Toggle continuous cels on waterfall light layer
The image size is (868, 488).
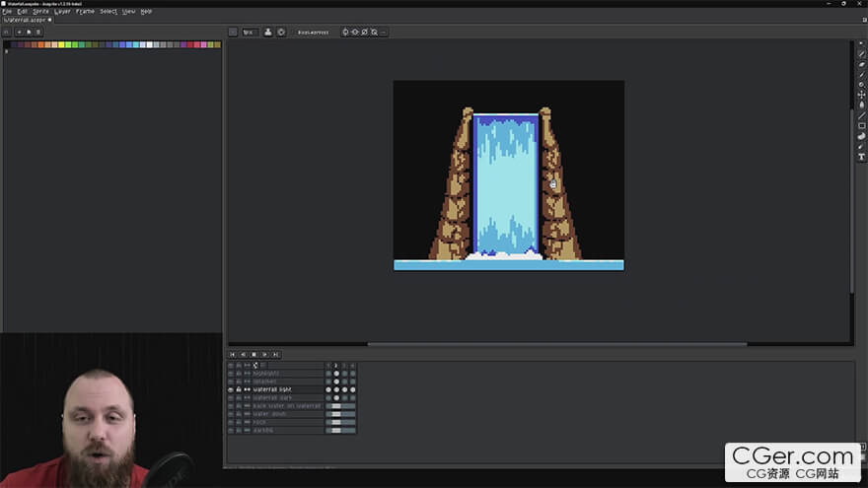(x=248, y=389)
